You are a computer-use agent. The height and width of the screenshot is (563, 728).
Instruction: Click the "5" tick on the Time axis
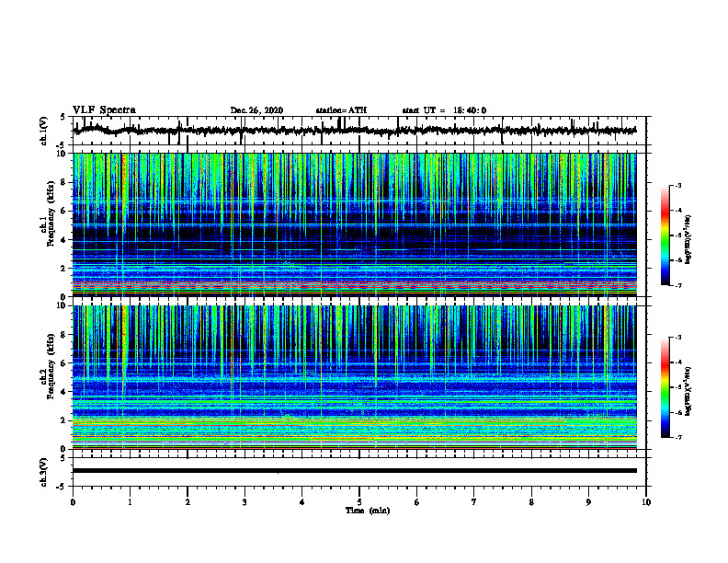359,502
